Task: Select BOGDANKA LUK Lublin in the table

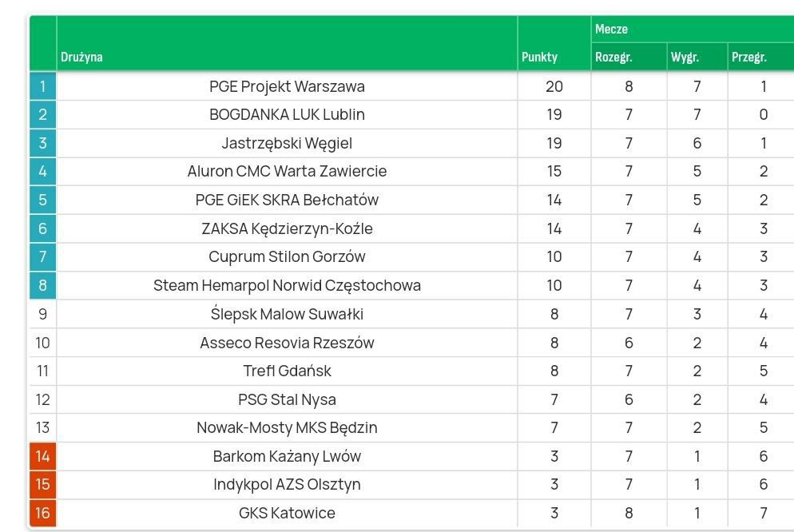Action: tap(287, 114)
